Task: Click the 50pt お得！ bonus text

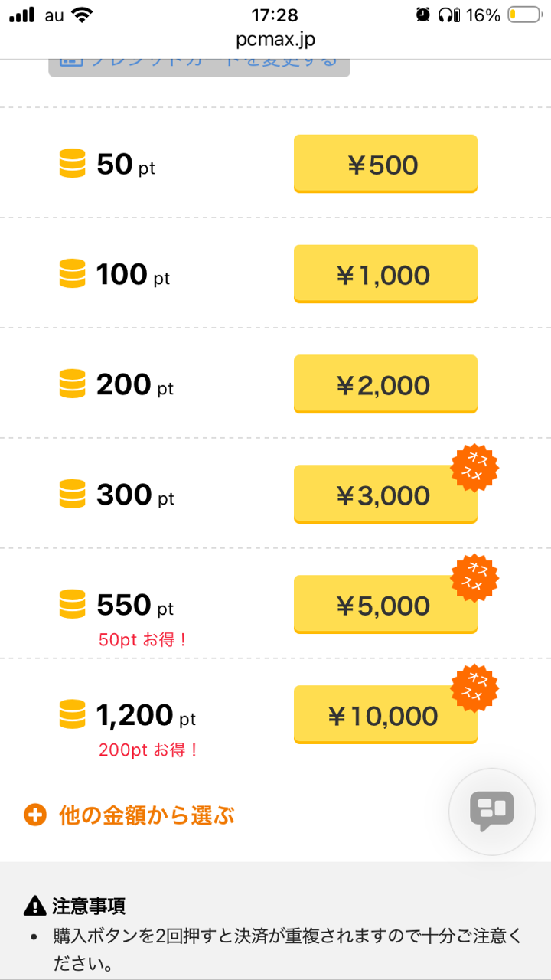Action: pos(142,639)
